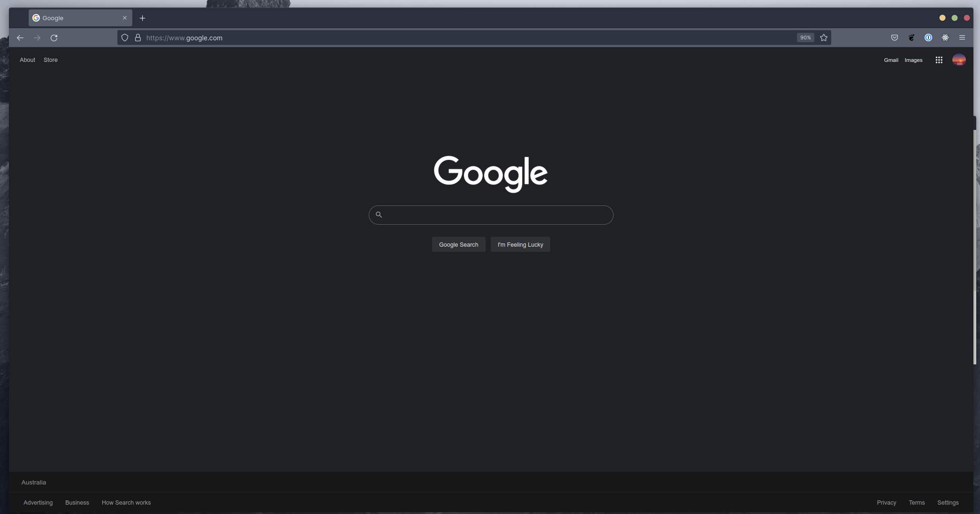Viewport: 980px width, 514px height.
Task: Open the Gmail menu link
Action: [891, 60]
